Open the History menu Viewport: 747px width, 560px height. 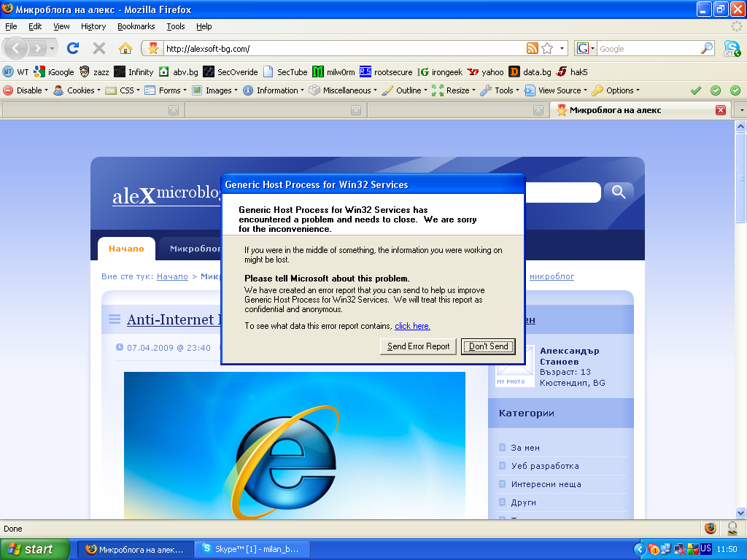click(x=93, y=26)
